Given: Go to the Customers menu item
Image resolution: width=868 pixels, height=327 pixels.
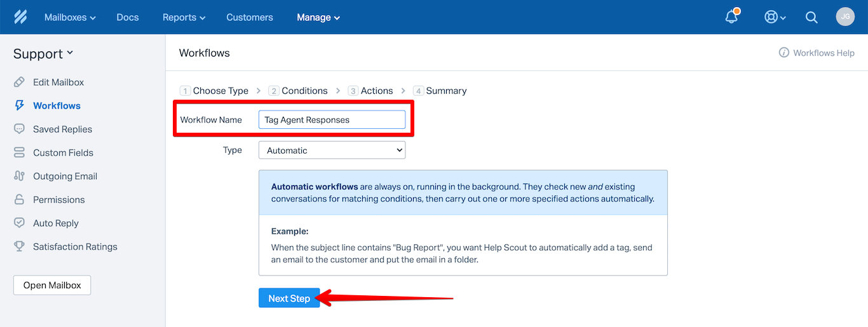Looking at the screenshot, I should click(250, 17).
